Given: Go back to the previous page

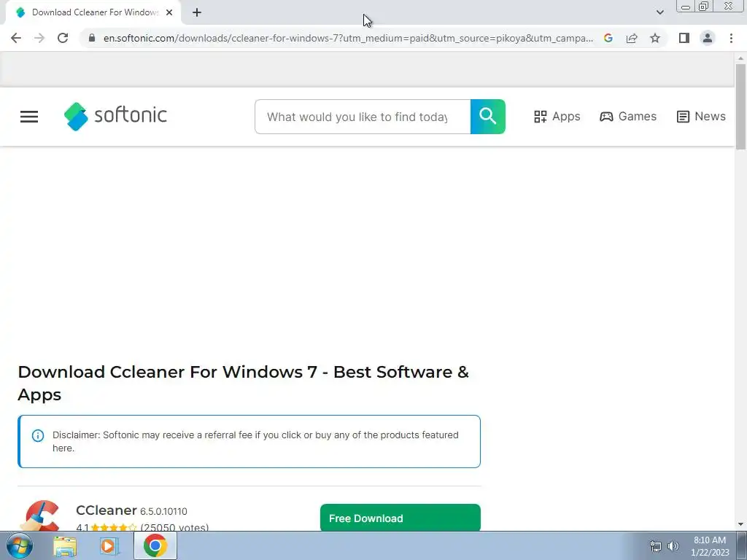Looking at the screenshot, I should 16,38.
